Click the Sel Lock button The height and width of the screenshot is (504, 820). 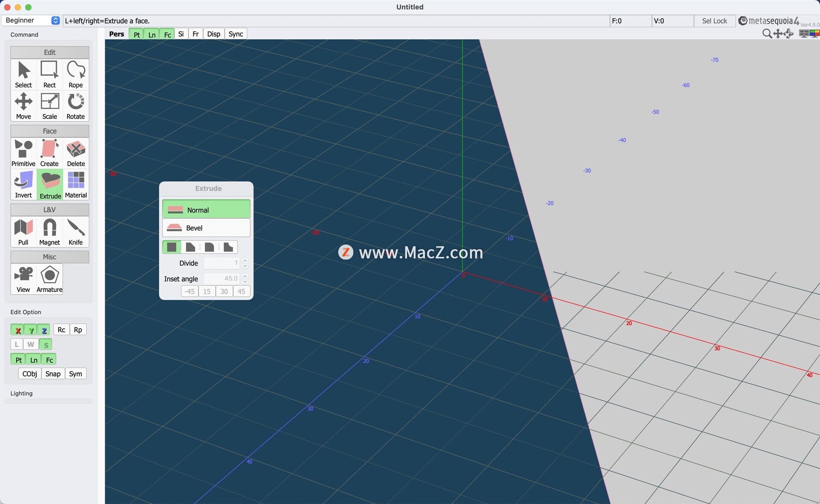pyautogui.click(x=714, y=20)
